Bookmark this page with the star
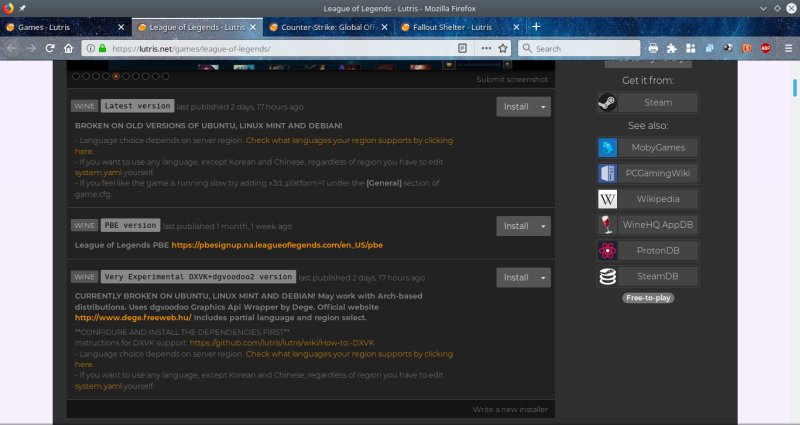This screenshot has height=425, width=800. (503, 48)
